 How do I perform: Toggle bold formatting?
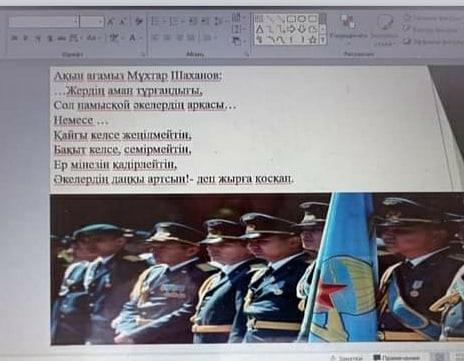coord(14,38)
